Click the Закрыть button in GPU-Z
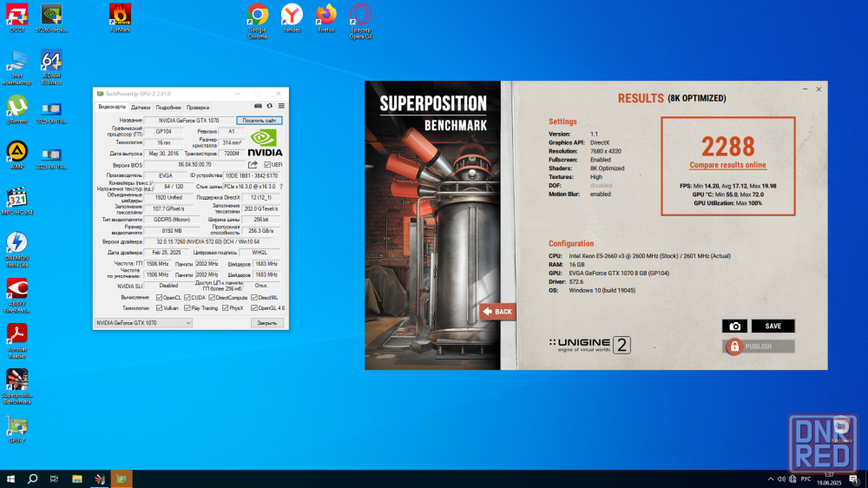This screenshot has height=488, width=868. [x=266, y=323]
